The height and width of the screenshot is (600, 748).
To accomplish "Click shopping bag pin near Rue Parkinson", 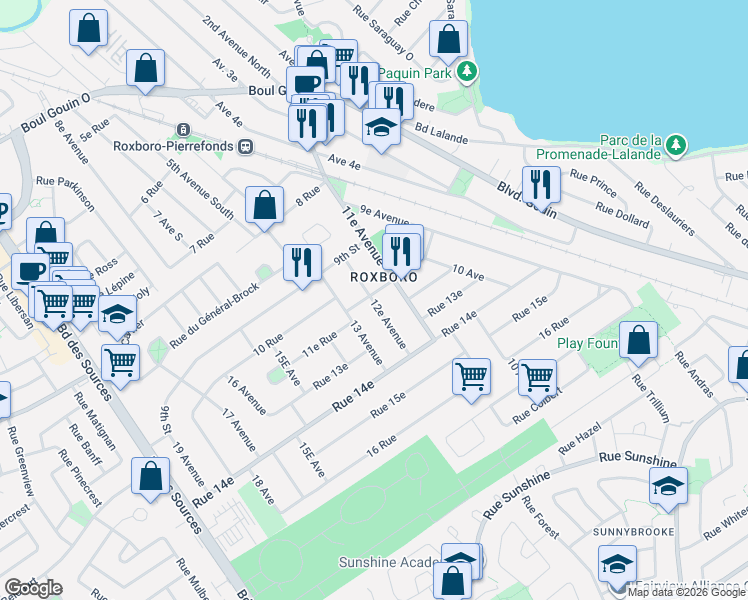I will tap(46, 231).
